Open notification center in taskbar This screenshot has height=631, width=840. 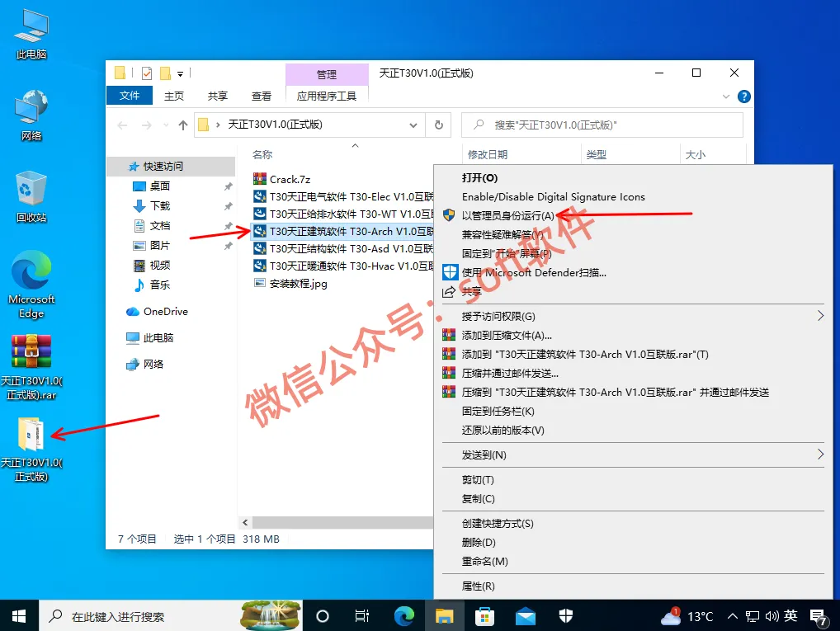[x=819, y=617]
